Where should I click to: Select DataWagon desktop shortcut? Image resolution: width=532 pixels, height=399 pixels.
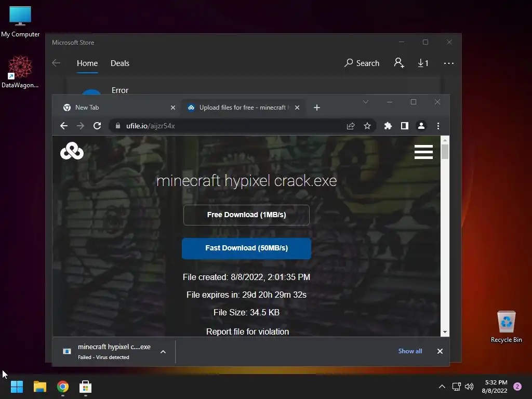[x=20, y=72]
